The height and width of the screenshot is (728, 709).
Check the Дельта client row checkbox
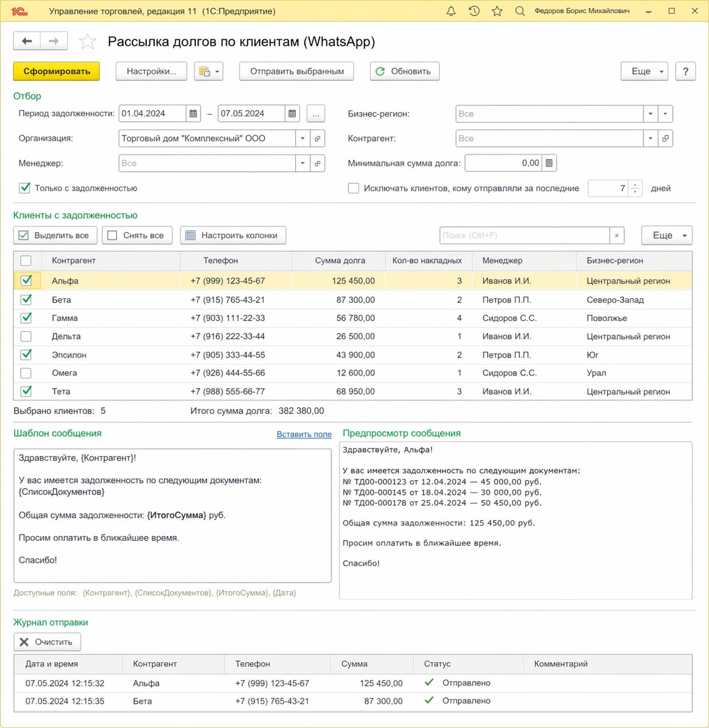pyautogui.click(x=26, y=336)
